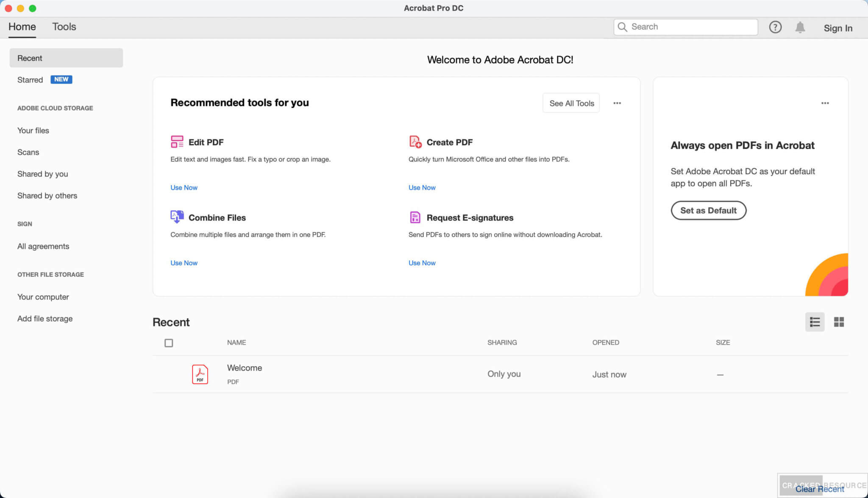The image size is (868, 498).
Task: Click Clear Recent link
Action: pos(819,489)
